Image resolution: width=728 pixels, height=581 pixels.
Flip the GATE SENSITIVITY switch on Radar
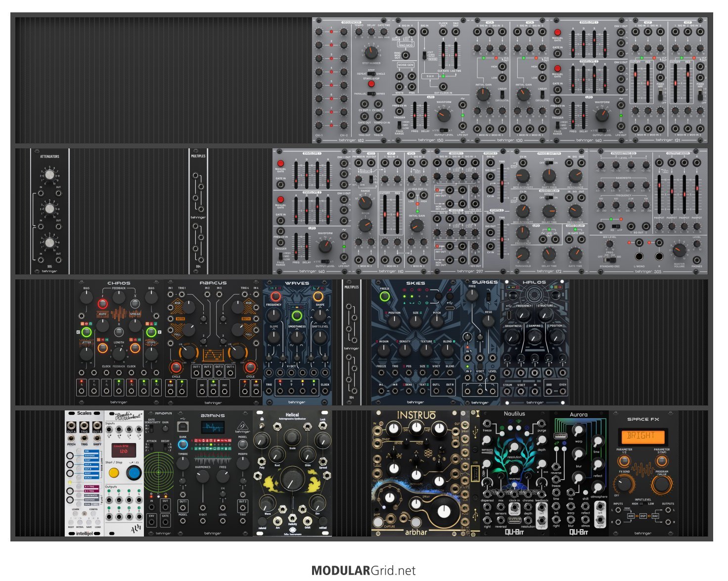[151, 430]
